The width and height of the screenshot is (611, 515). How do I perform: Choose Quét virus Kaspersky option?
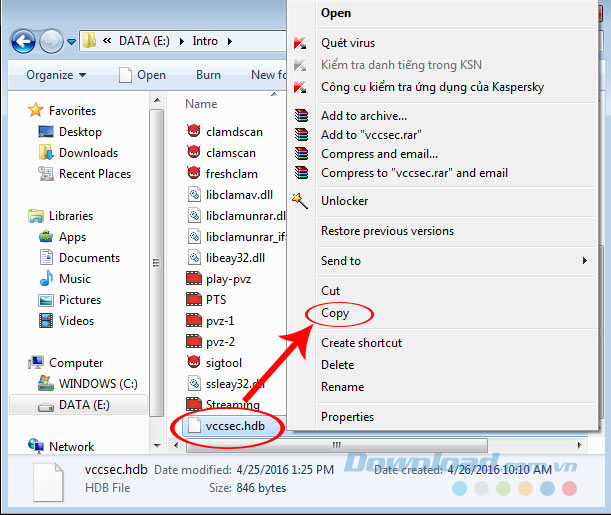(348, 43)
